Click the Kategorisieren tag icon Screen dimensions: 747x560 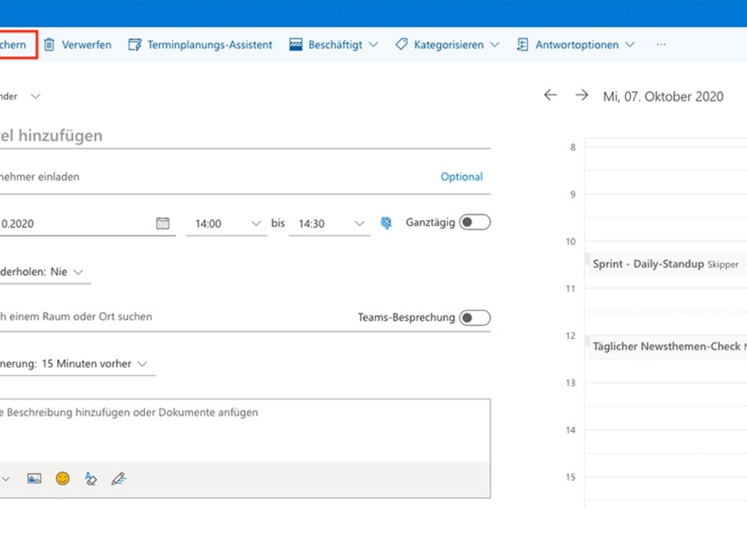(x=401, y=44)
